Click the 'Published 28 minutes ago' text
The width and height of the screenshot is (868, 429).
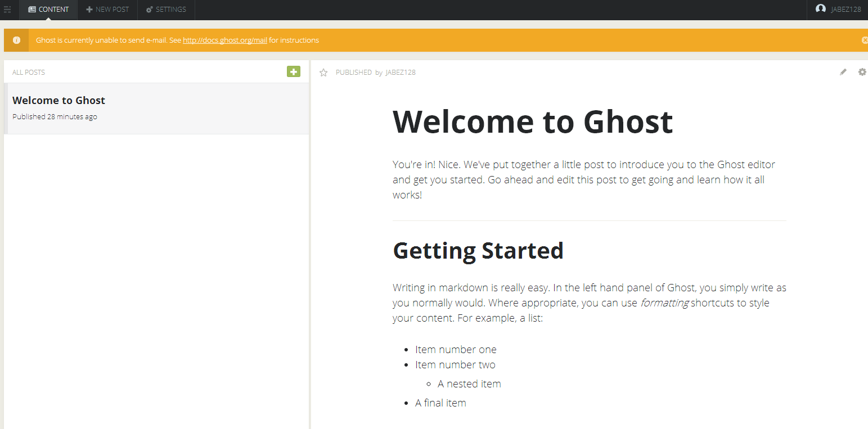[55, 117]
